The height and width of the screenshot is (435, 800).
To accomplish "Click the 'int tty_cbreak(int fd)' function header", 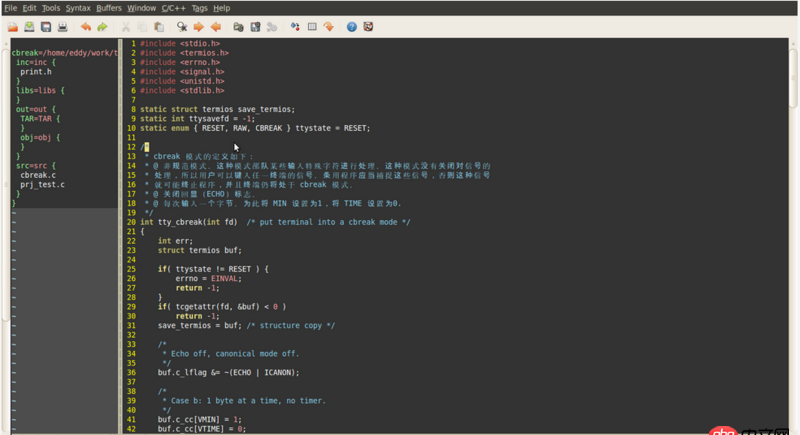I will pos(189,222).
